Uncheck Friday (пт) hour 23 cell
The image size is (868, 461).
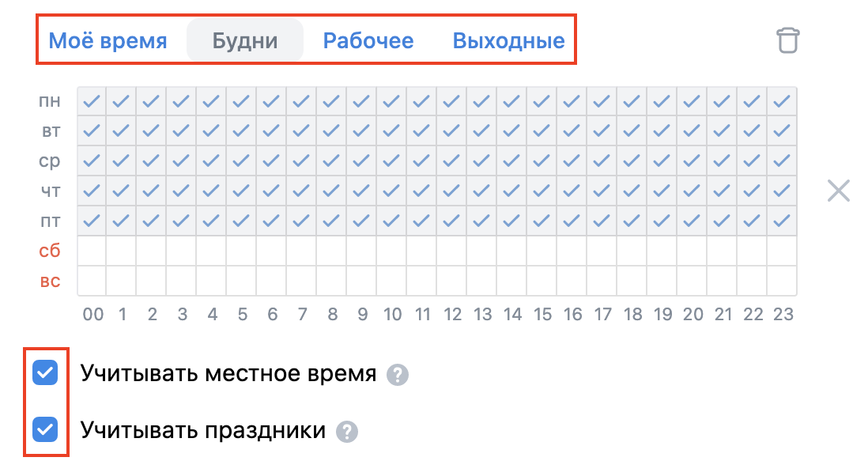click(x=782, y=221)
